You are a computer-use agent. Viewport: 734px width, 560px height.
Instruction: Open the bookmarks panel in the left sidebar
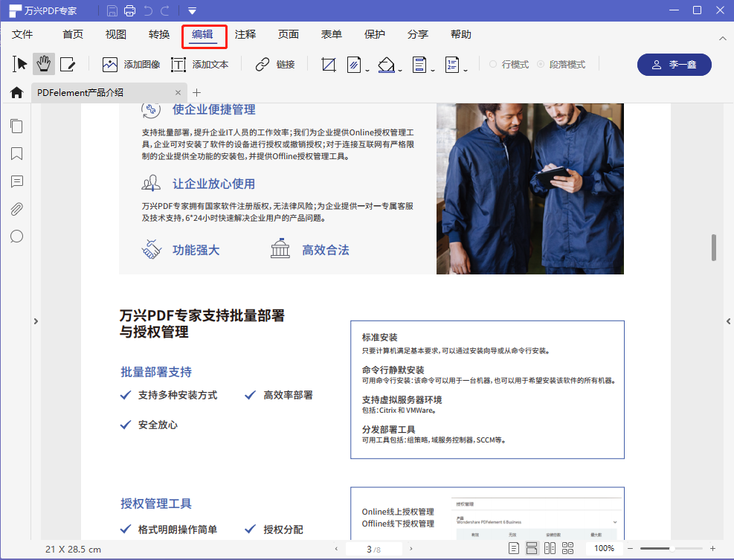pyautogui.click(x=16, y=154)
